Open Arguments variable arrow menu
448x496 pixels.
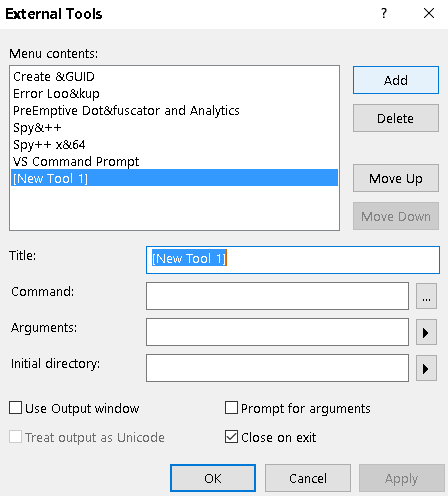tap(426, 332)
